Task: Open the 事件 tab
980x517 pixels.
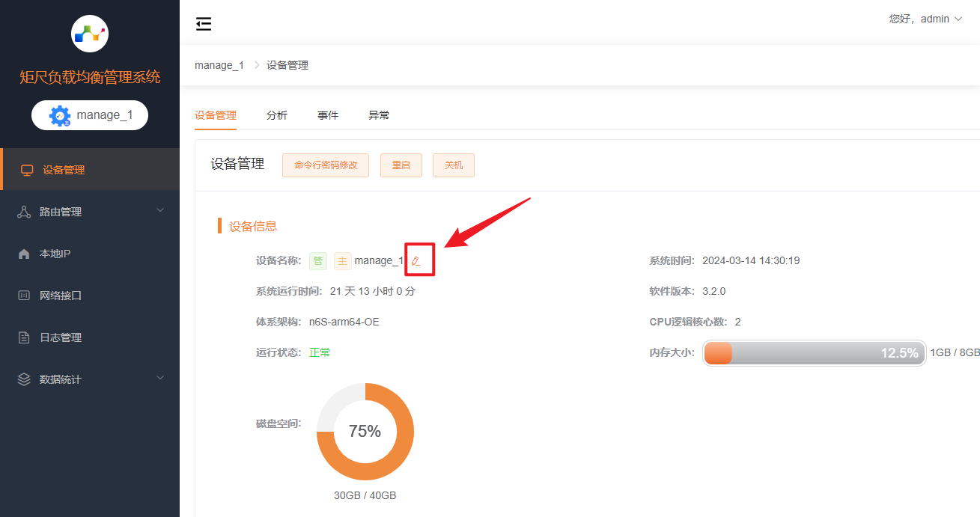Action: tap(327, 114)
